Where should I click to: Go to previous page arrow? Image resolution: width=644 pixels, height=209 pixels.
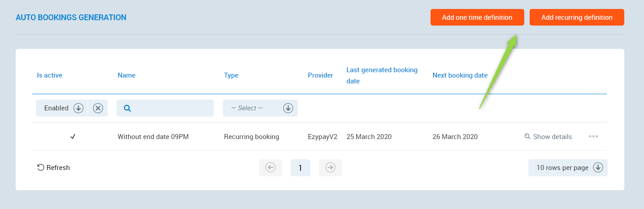tap(270, 168)
